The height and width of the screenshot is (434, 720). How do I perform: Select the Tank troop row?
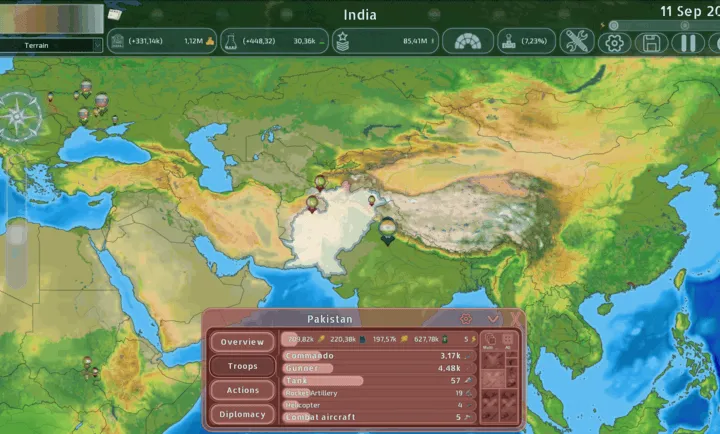(x=379, y=380)
